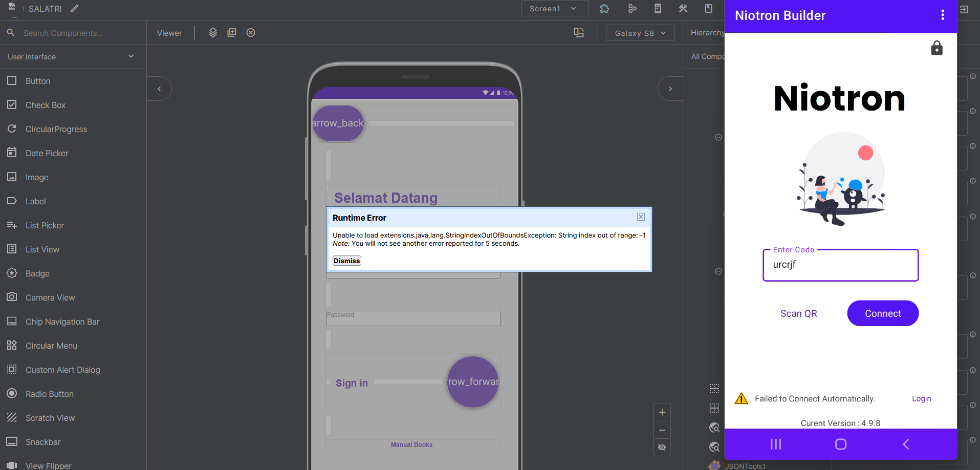Click Manual Books label in preview
980x470 pixels.
[412, 445]
